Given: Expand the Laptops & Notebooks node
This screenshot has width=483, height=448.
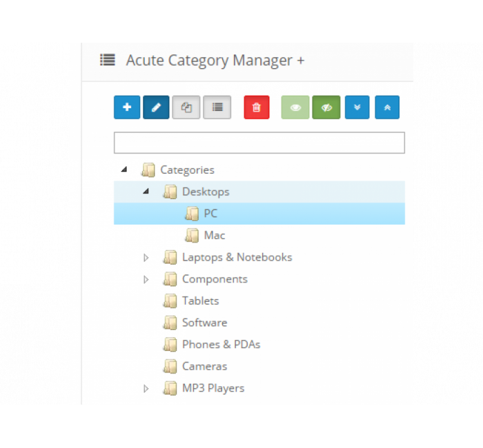Looking at the screenshot, I should tap(146, 257).
